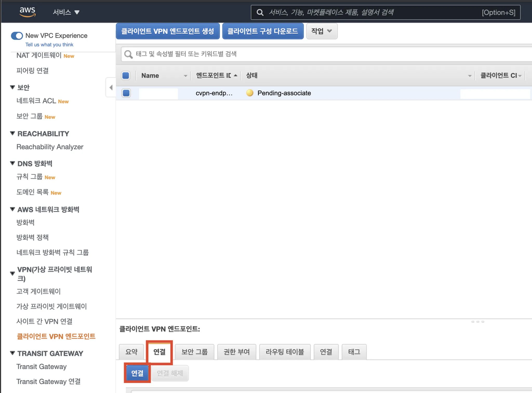Open Tell us what you think link
This screenshot has height=393, width=532.
click(x=49, y=45)
